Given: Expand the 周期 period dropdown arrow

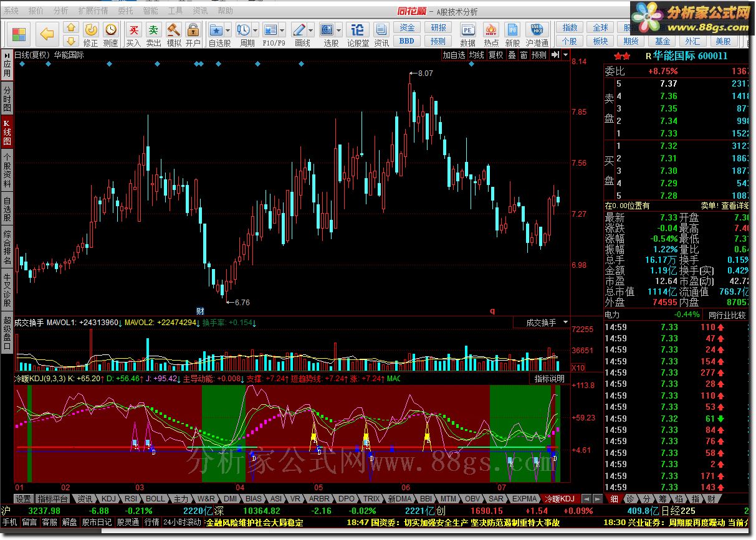Looking at the screenshot, I should pos(256,29).
